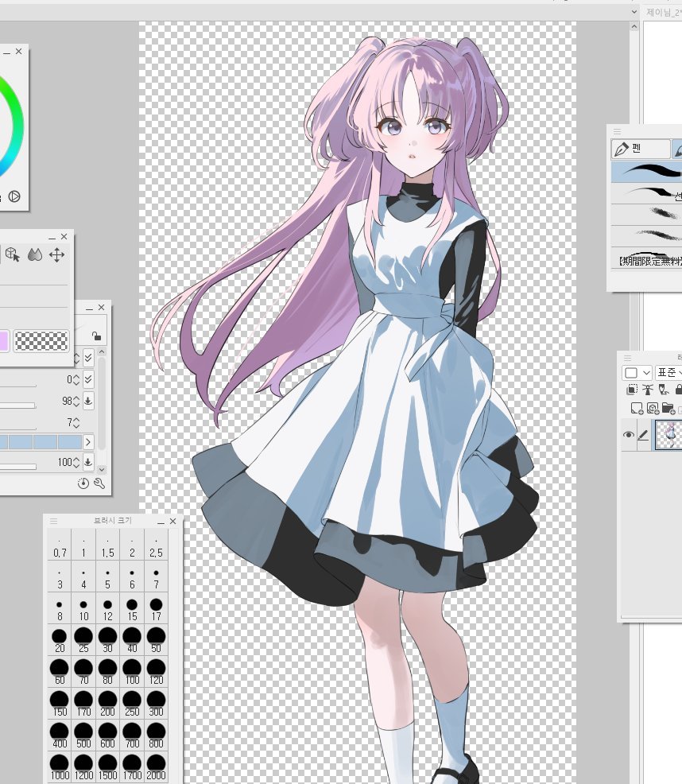
Task: Click stepper arrows beside the 98 value
Action: click(76, 401)
